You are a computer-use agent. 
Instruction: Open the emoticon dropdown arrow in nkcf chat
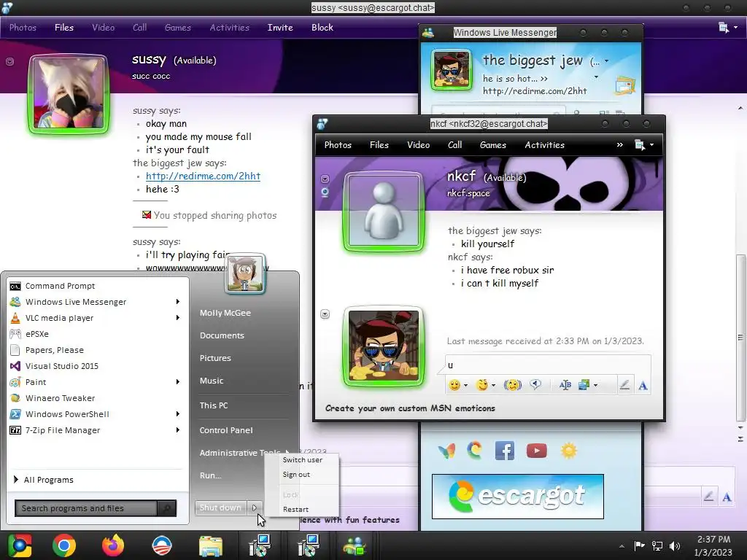tap(466, 385)
